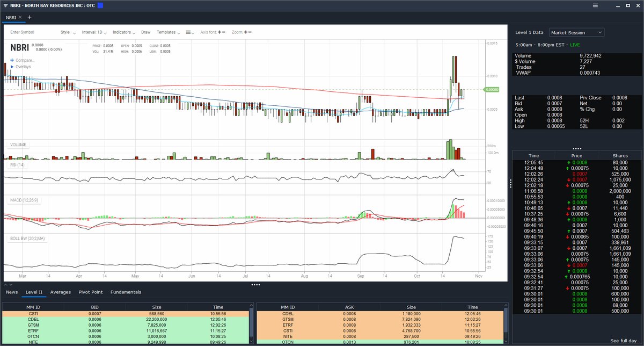The image size is (644, 346).
Task: Click the Draw button
Action: pos(146,32)
